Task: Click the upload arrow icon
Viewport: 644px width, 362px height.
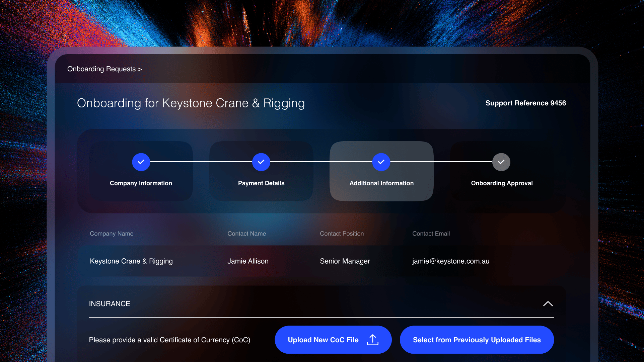Action: 372,340
